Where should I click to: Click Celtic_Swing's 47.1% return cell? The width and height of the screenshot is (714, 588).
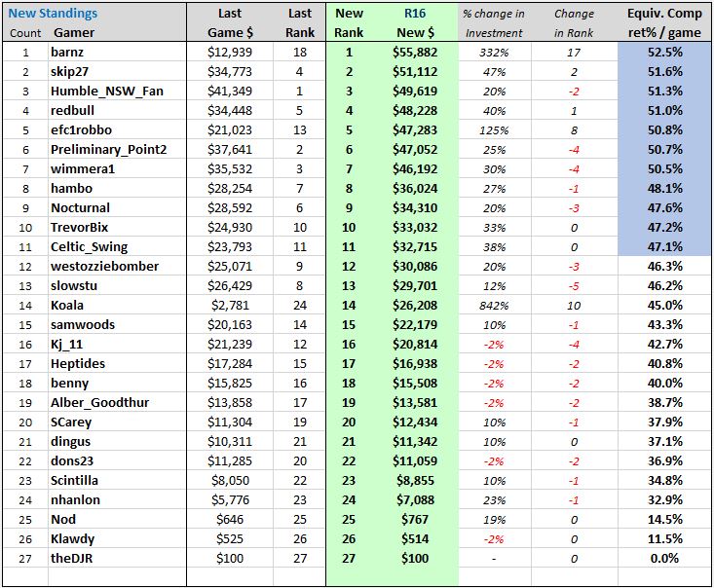point(665,247)
